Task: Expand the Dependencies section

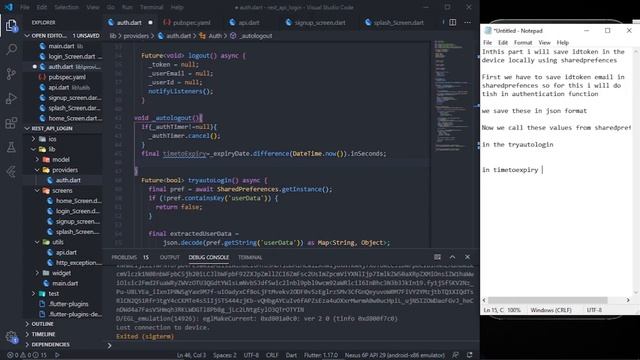Action: pyautogui.click(x=62, y=344)
